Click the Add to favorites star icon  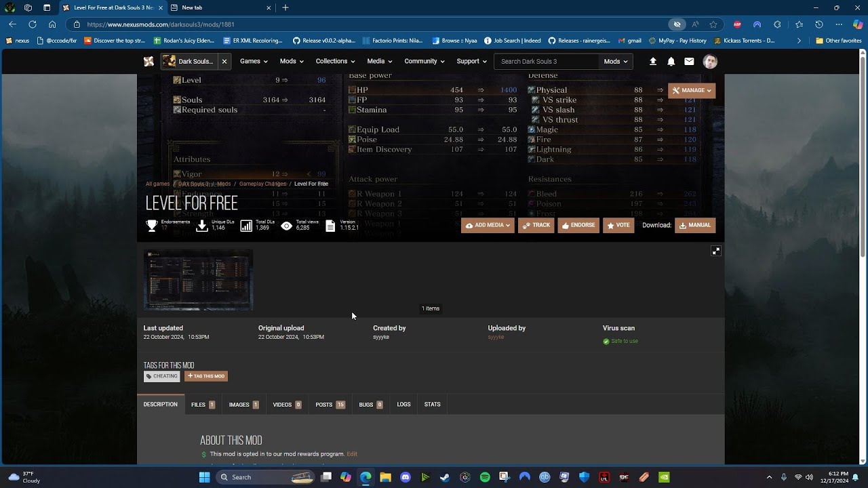pos(713,24)
